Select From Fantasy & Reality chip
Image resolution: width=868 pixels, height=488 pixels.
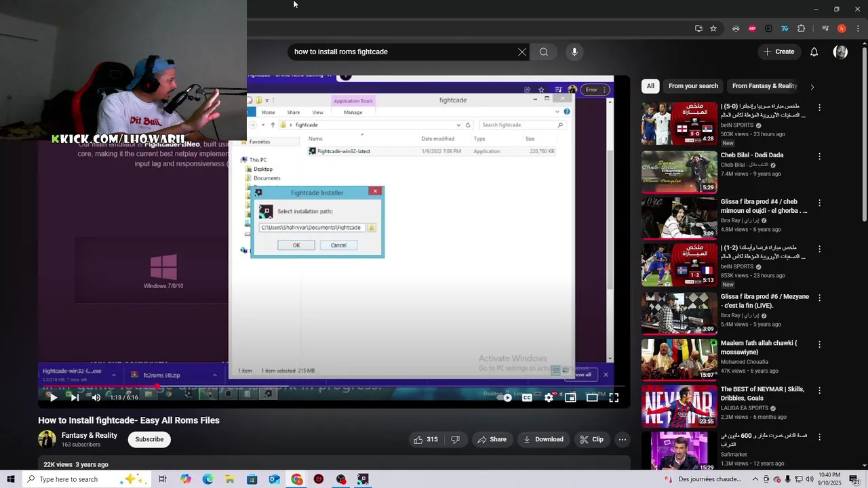pyautogui.click(x=764, y=86)
